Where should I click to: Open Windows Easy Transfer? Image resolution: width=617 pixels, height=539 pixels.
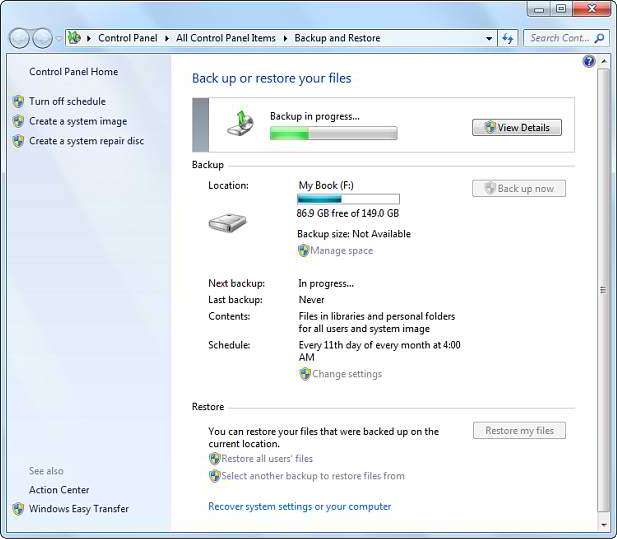(79, 509)
